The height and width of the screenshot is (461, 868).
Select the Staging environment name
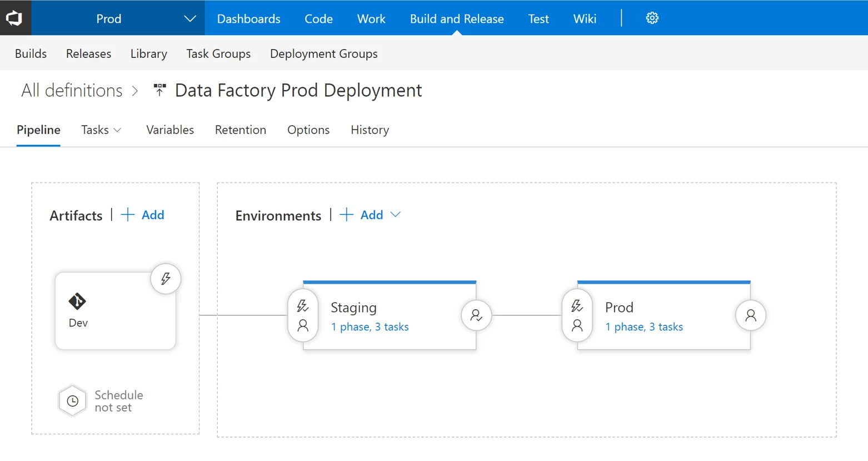353,308
